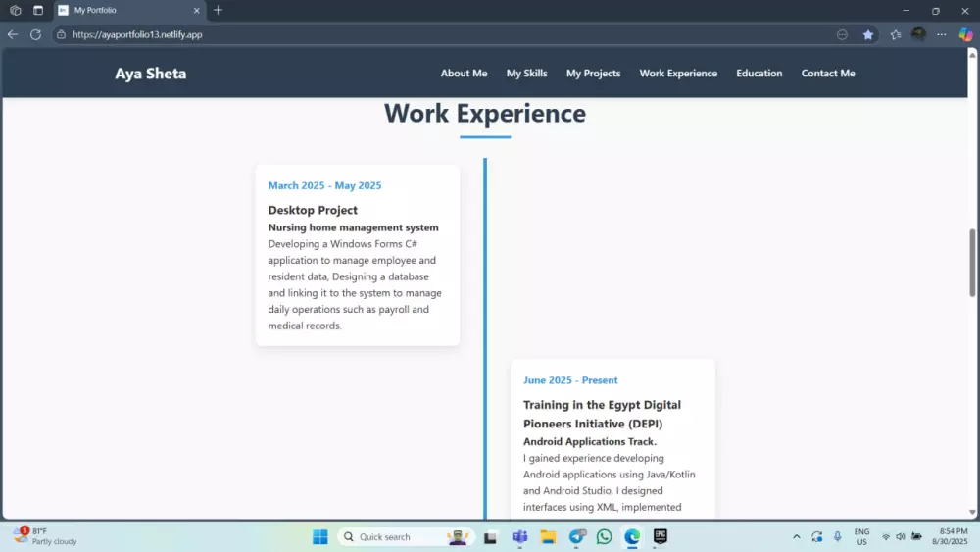The height and width of the screenshot is (552, 980).
Task: Switch the ENG US input language
Action: click(x=861, y=537)
